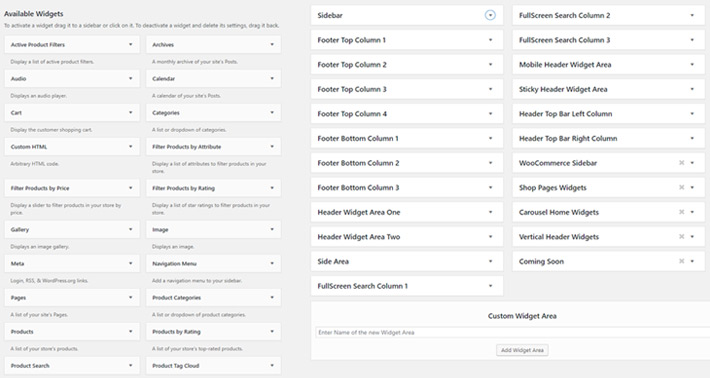Select the Custom Widget Area heading
710x378 pixels.
[522, 316]
